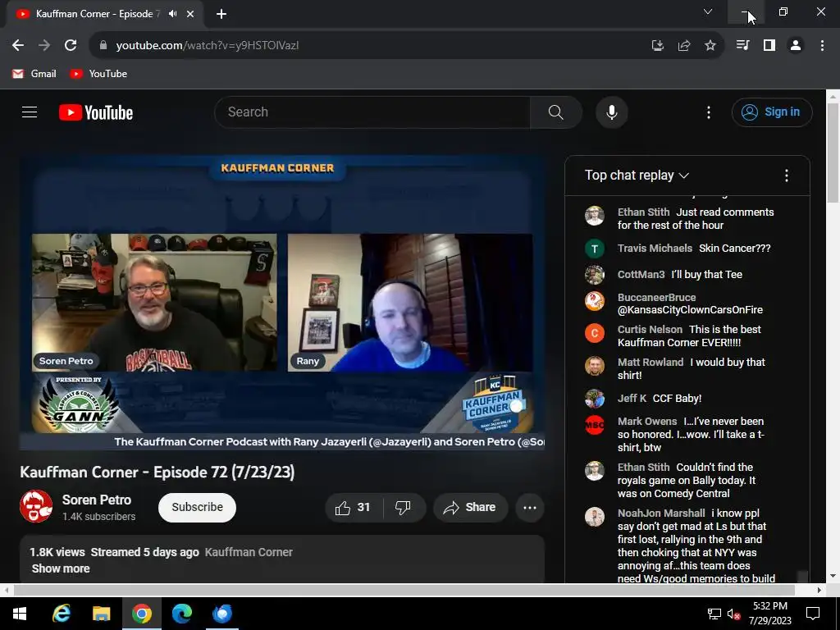Click Jeff K 'CCF Baby!' message
The height and width of the screenshot is (630, 840).
[x=687, y=399]
